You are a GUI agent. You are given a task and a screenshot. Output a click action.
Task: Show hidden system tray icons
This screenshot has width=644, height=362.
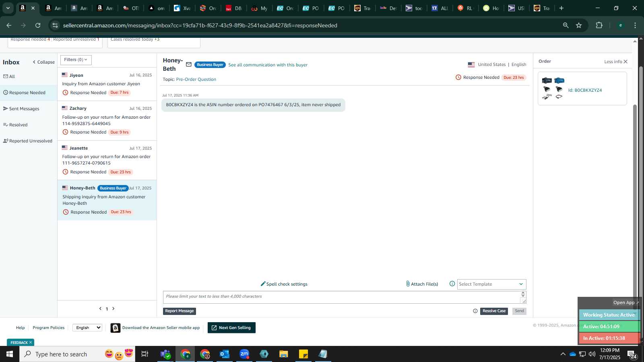[563, 354]
